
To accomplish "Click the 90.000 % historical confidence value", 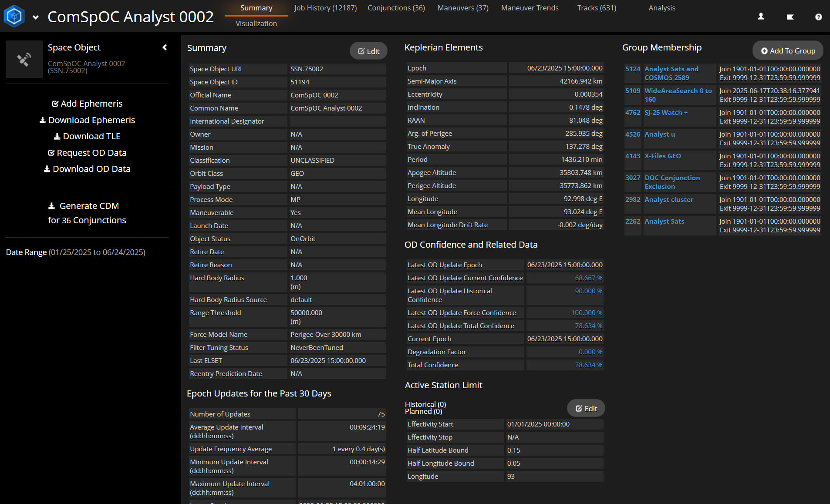I will pos(589,291).
